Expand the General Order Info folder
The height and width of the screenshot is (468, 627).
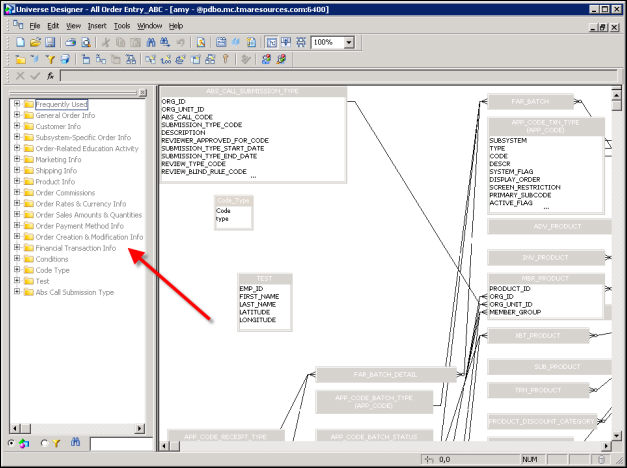pyautogui.click(x=17, y=116)
